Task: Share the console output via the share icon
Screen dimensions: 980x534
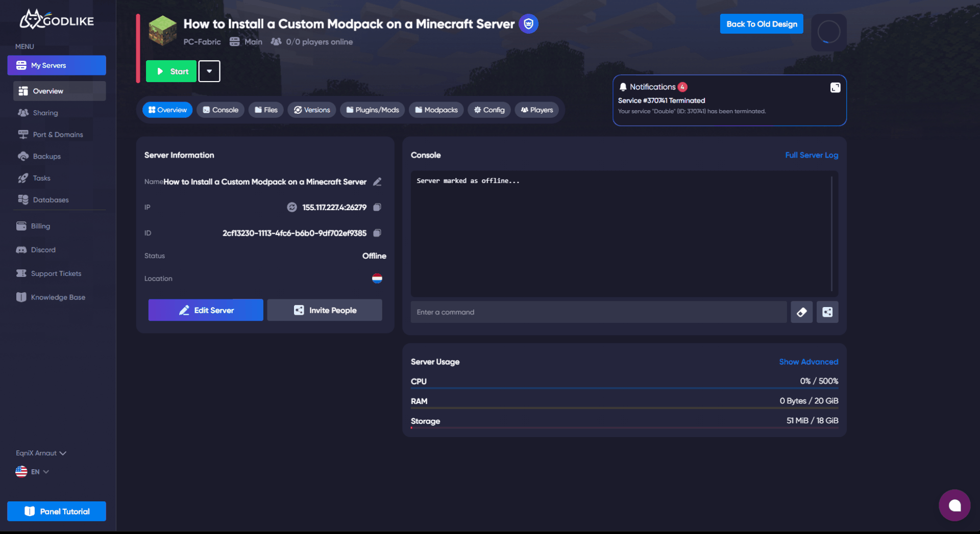Action: 827,312
